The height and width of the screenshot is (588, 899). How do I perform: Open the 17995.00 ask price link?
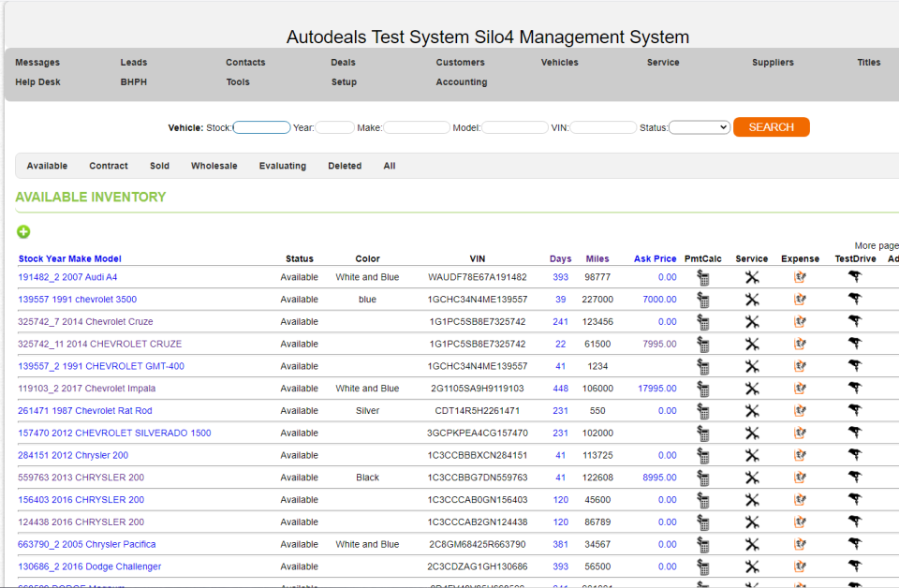point(657,389)
